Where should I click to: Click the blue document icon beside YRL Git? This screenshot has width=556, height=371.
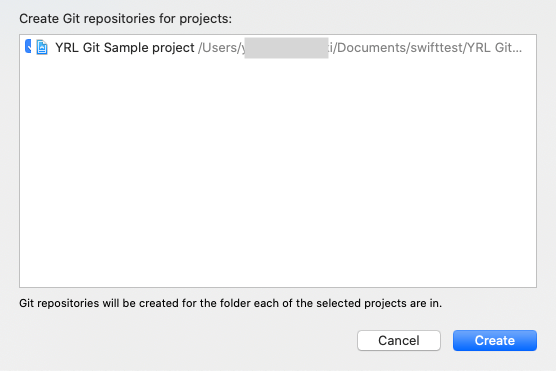pos(42,47)
